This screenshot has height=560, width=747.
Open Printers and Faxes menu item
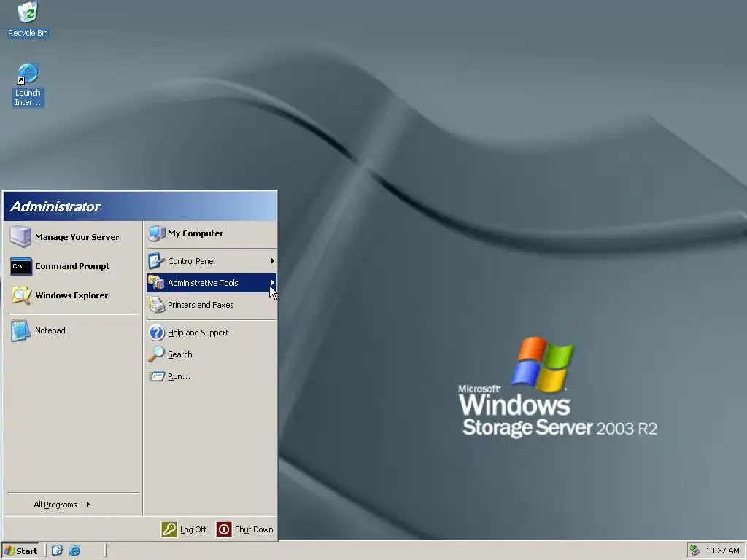(x=212, y=305)
